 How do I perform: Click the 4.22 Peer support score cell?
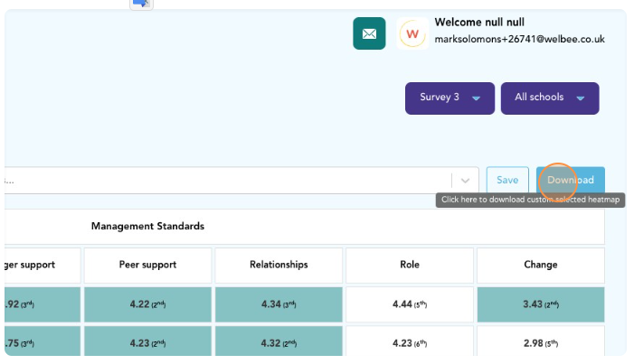point(147,304)
